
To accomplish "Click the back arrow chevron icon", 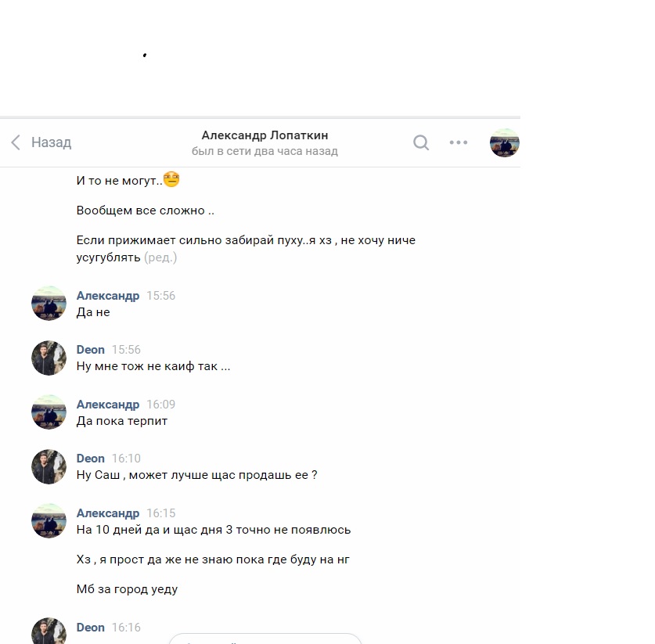I will [x=16, y=142].
